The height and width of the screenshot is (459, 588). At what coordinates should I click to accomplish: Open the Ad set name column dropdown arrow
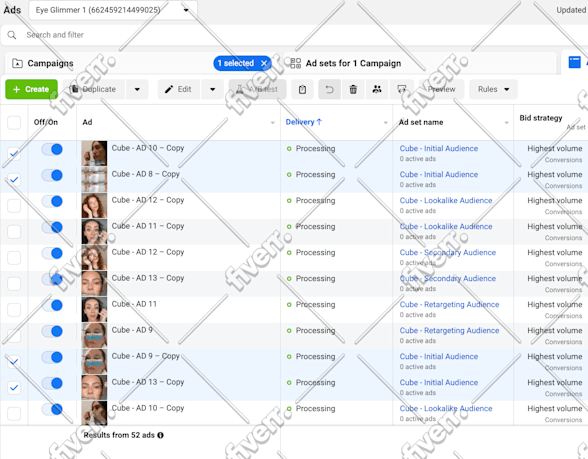[506, 123]
